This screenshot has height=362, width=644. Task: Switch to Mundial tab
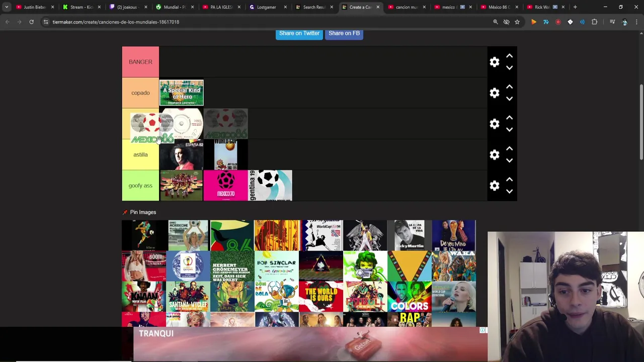click(x=174, y=7)
